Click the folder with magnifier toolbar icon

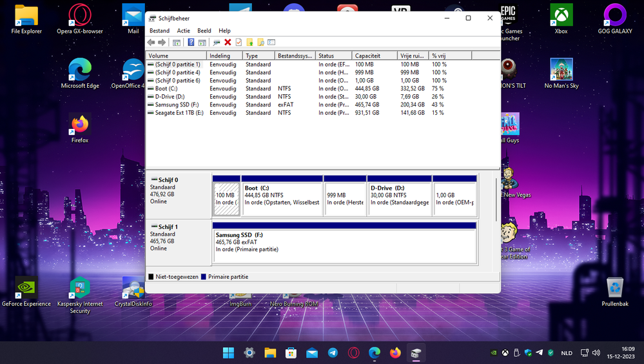coord(260,43)
